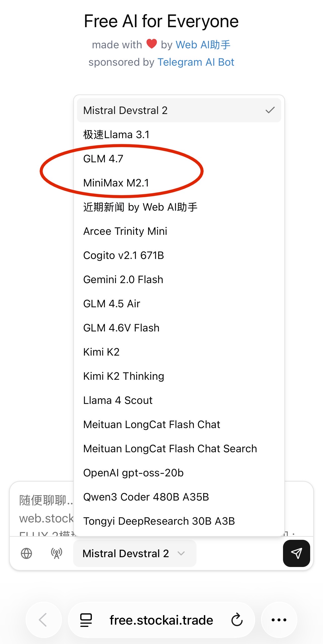The height and width of the screenshot is (644, 323).
Task: Open the browser three-dot more menu
Action: click(x=279, y=620)
